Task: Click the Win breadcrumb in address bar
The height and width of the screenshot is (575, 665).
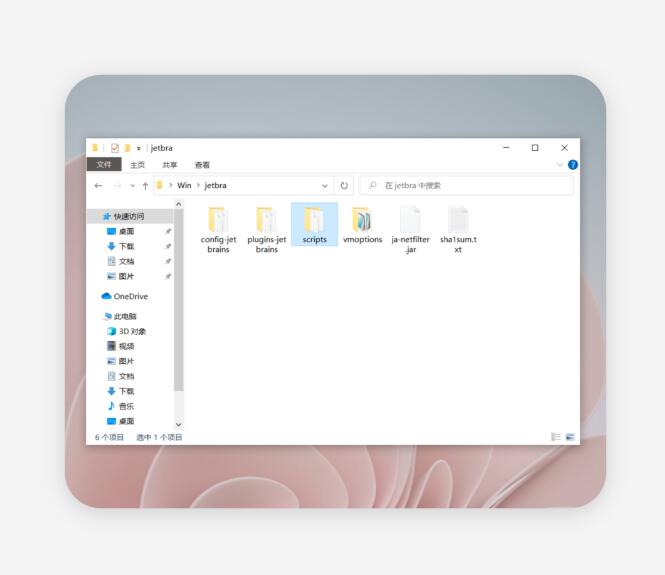Action: coord(184,186)
